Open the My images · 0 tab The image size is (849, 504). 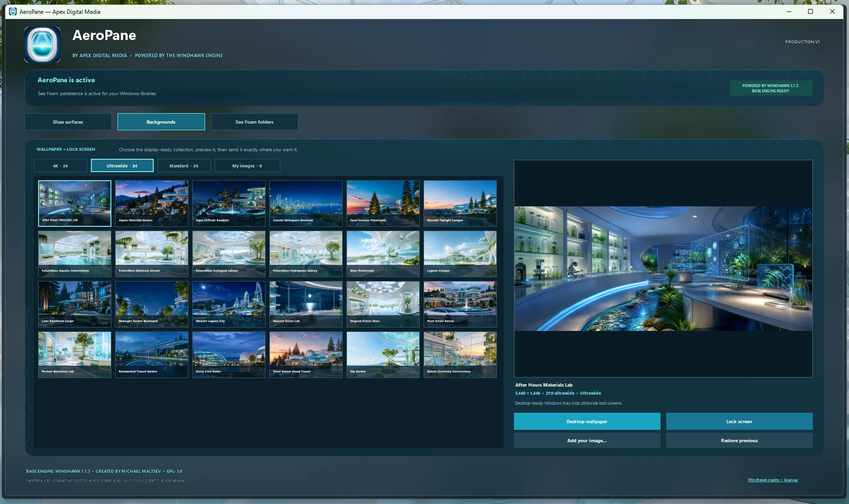click(247, 165)
